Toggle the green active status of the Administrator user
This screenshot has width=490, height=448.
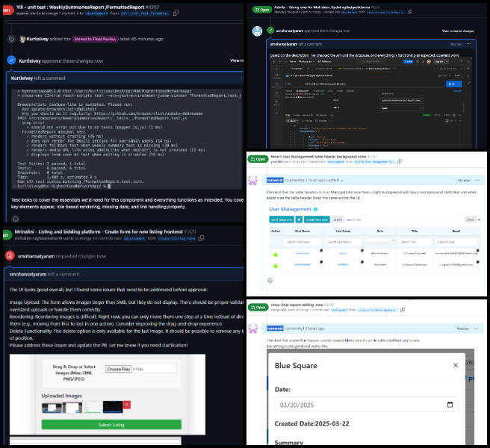(276, 255)
